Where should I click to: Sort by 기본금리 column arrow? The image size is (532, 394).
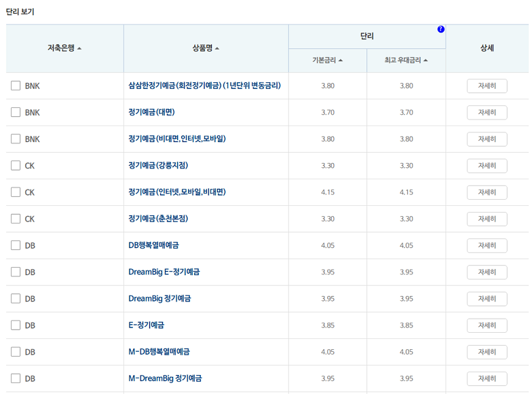[x=341, y=60]
